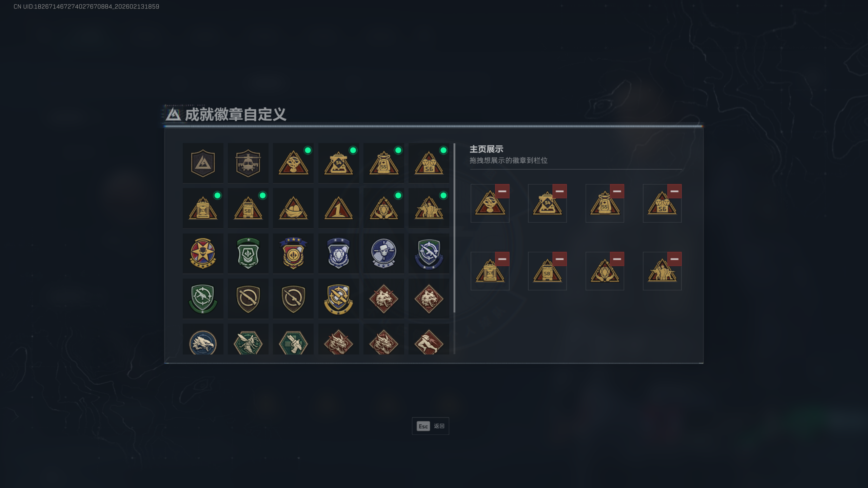Remove the S8 badge from showcase slot

(559, 259)
